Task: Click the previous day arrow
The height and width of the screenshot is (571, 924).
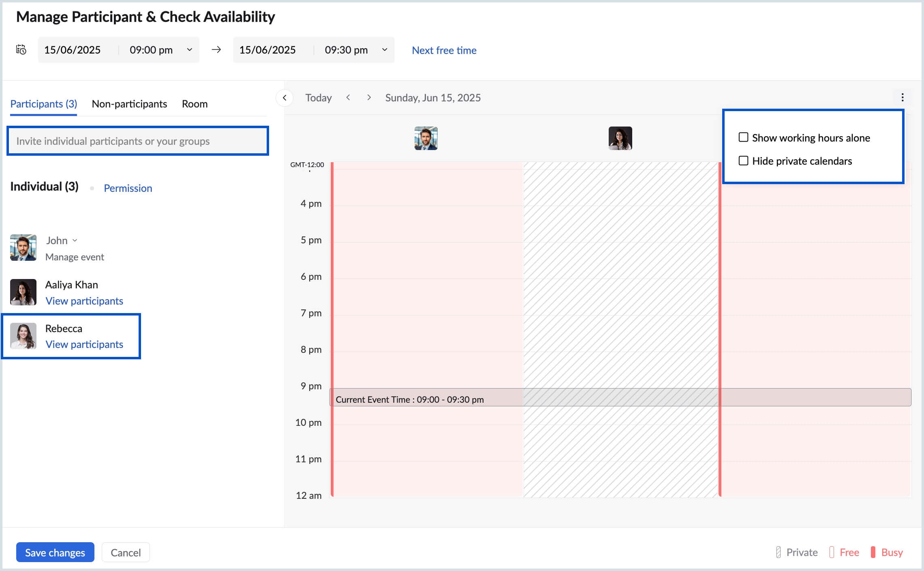Action: [349, 97]
